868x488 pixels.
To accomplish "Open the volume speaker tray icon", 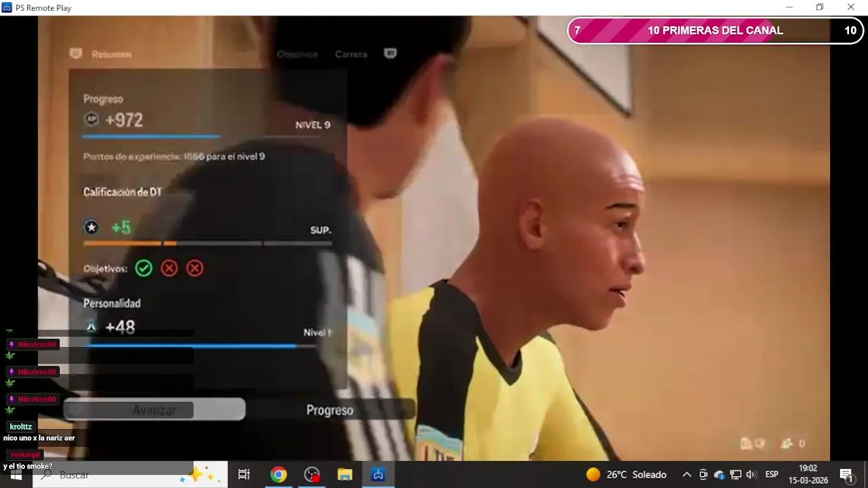I will (x=751, y=474).
